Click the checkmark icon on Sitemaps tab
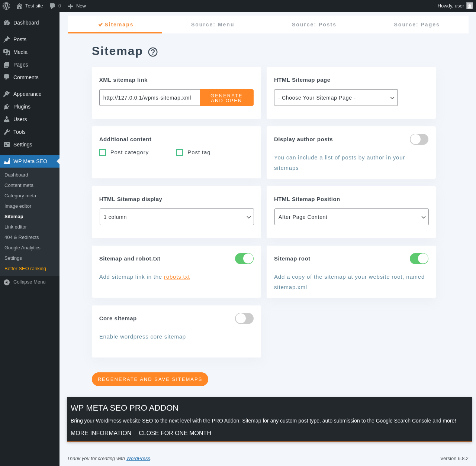The width and height of the screenshot is (476, 466). (100, 25)
